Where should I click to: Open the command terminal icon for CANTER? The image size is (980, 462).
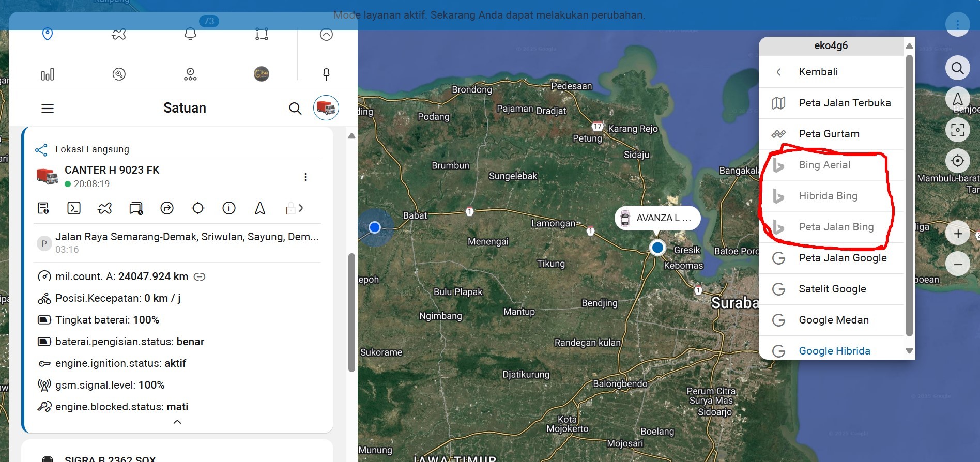(x=74, y=208)
